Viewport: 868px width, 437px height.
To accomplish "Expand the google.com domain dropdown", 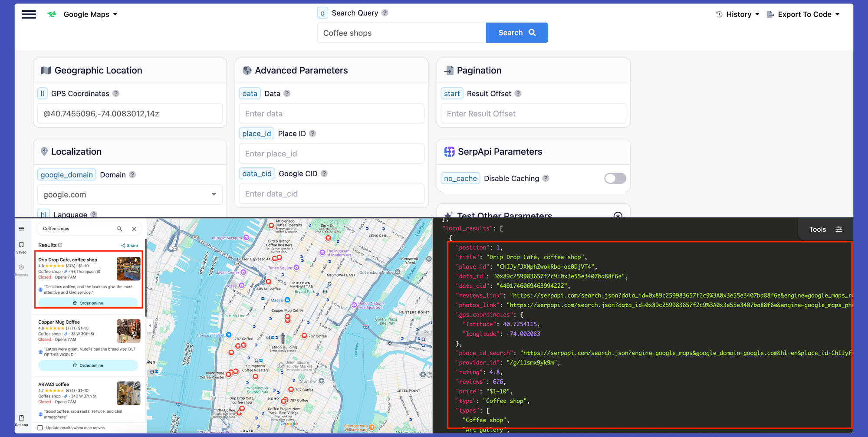I will point(130,194).
